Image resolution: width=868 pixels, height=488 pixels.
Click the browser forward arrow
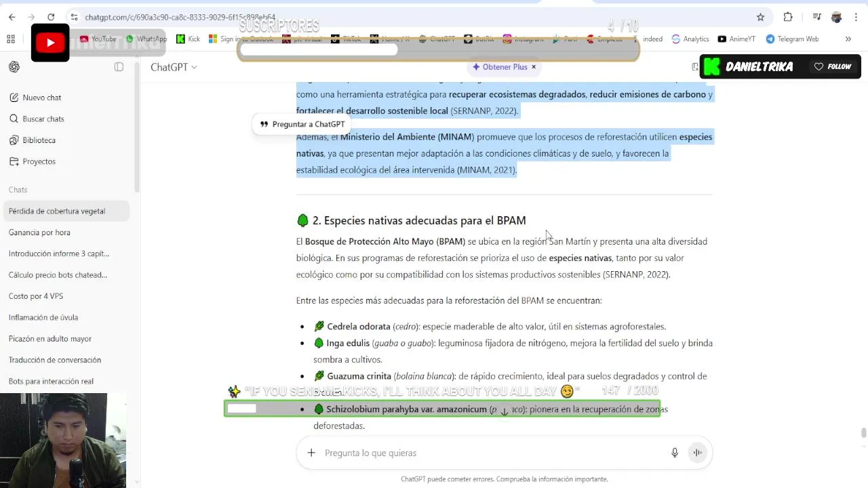coord(31,17)
